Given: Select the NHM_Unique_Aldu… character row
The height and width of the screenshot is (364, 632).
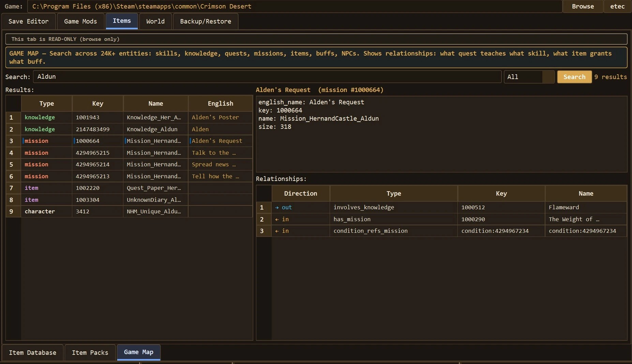Looking at the screenshot, I should [x=129, y=212].
